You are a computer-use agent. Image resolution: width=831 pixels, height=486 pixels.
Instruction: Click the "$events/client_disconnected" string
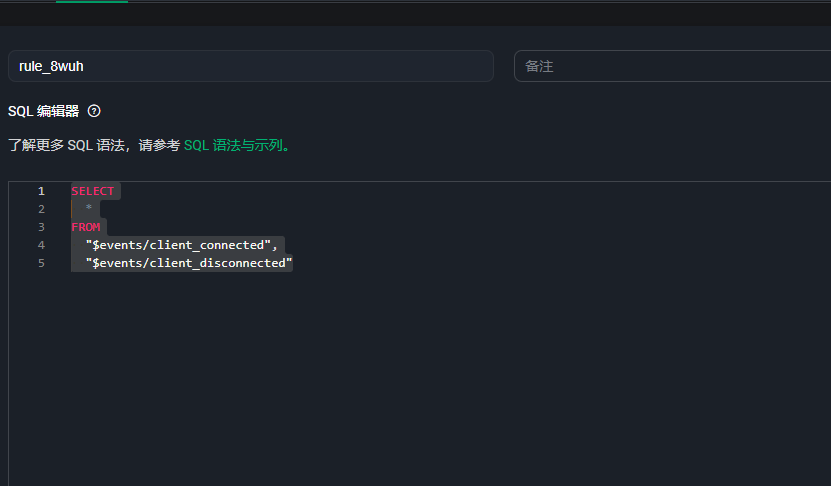tap(188, 263)
